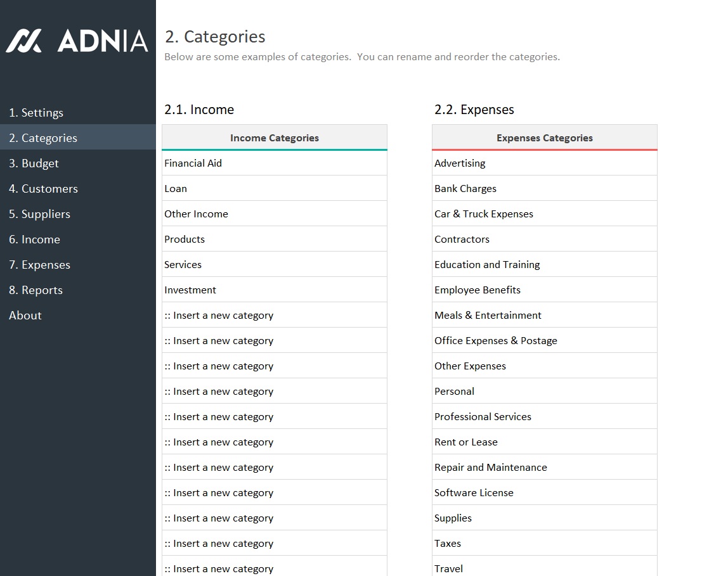Click the 2. Categories page title
728x576 pixels.
pyautogui.click(x=215, y=37)
